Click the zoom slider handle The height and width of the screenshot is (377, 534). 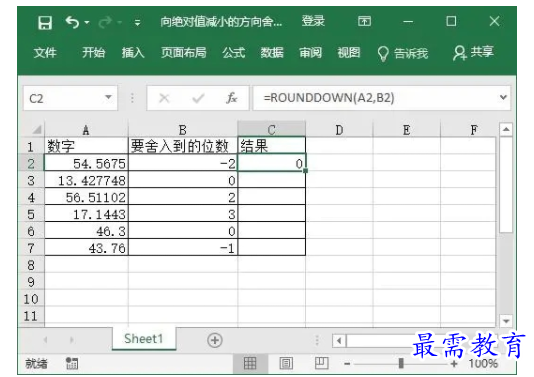(401, 363)
